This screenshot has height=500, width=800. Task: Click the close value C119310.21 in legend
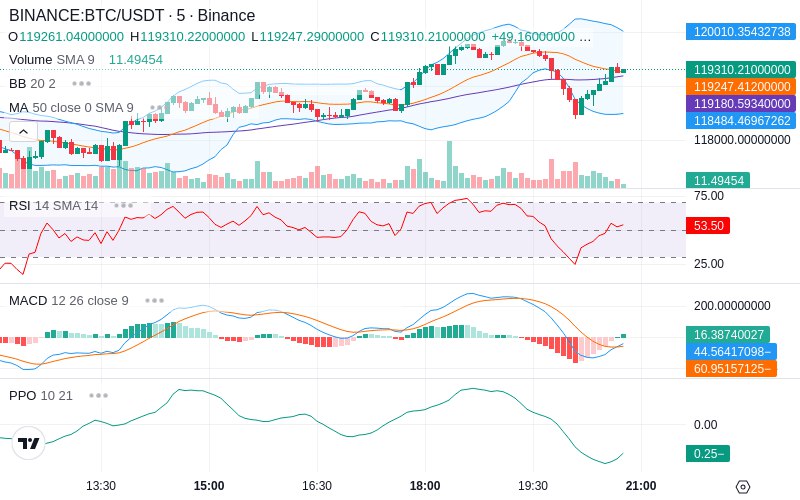(x=428, y=37)
